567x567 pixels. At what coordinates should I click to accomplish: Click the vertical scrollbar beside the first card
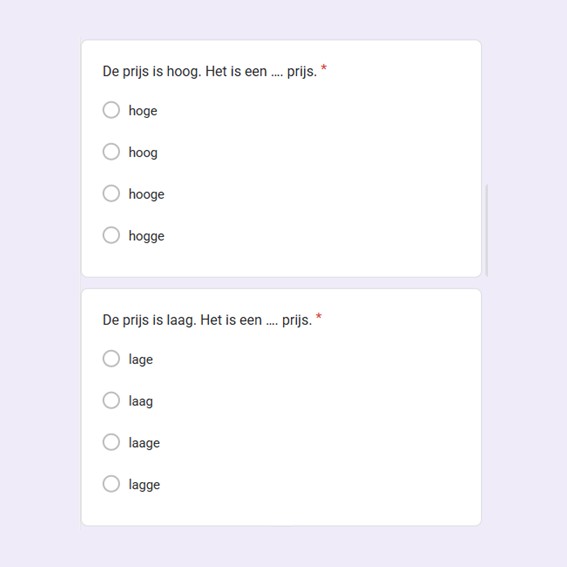[x=486, y=230]
